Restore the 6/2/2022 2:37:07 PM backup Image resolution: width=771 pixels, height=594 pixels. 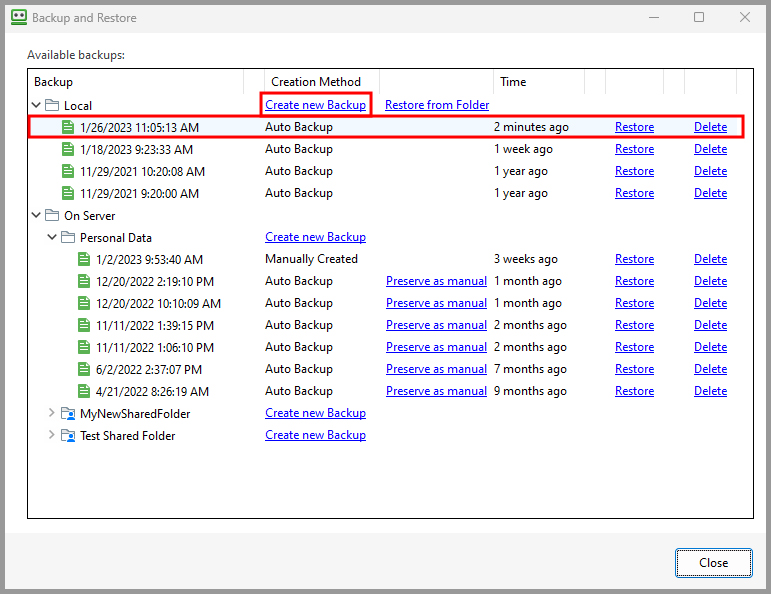click(634, 369)
